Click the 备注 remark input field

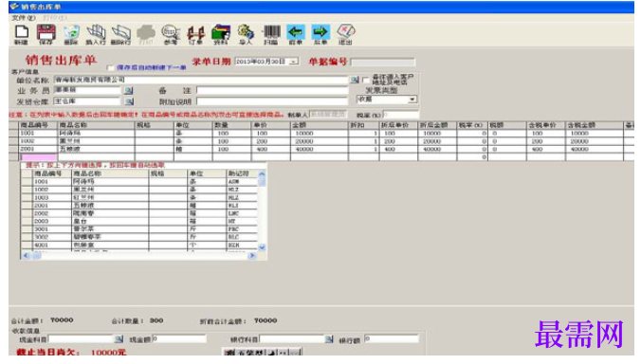(272, 90)
